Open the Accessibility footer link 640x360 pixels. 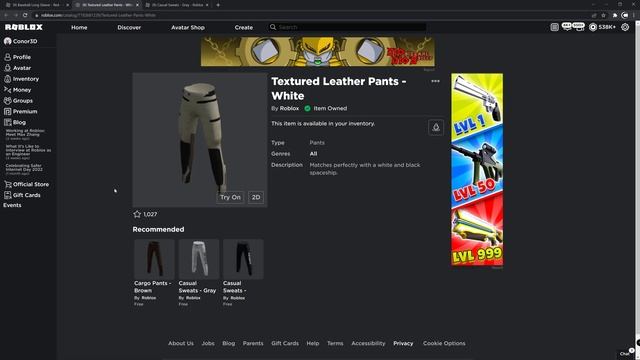click(x=368, y=343)
